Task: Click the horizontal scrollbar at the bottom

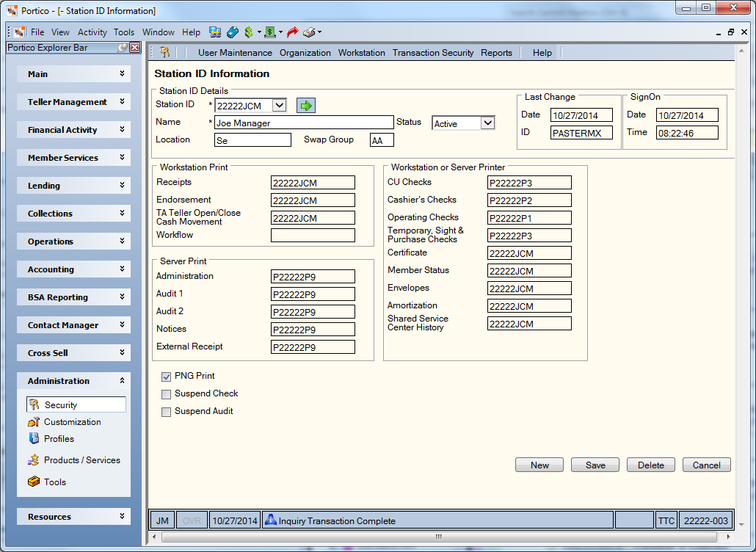Action: 440,537
